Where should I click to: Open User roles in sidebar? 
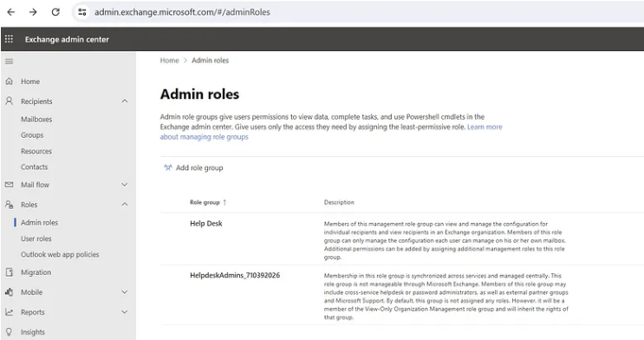[36, 239]
